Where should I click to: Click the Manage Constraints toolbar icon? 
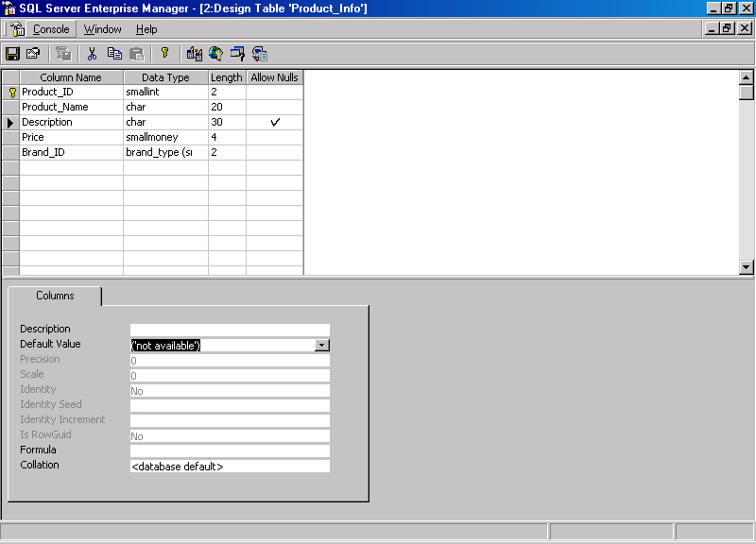238,54
